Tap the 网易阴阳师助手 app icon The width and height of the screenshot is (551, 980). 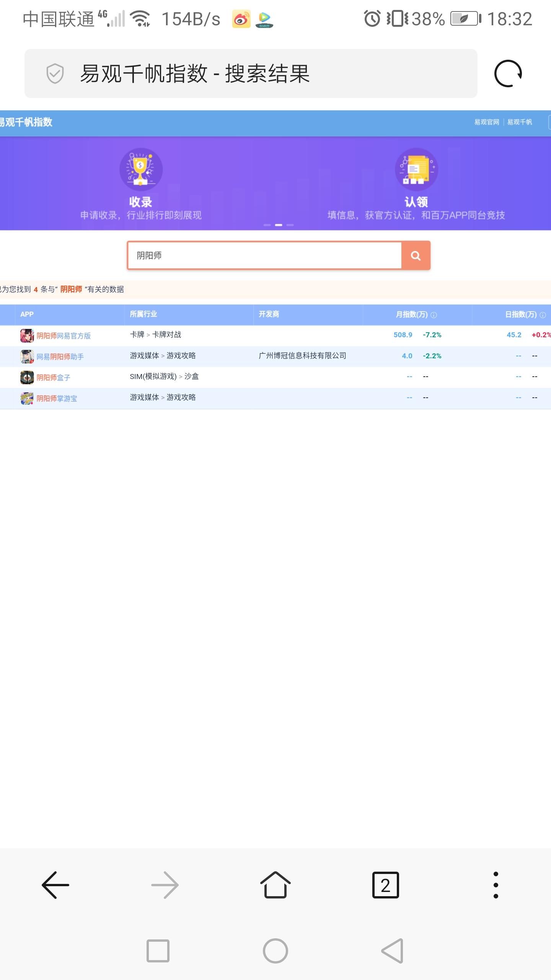27,357
